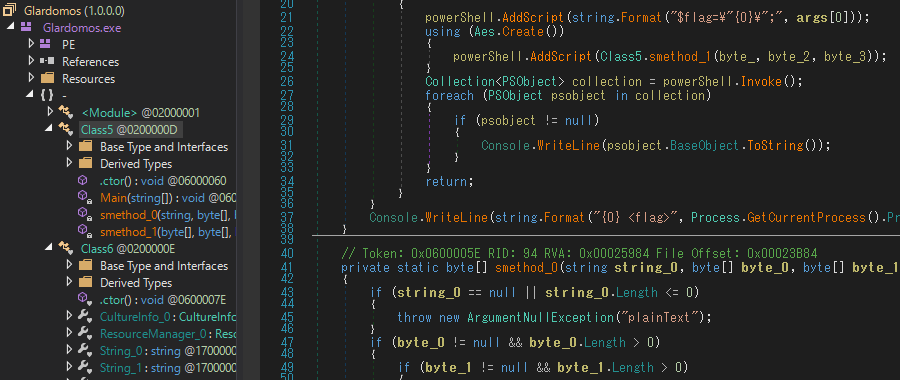Click the wrench icon beside String_1
900x380 pixels.
[85, 367]
